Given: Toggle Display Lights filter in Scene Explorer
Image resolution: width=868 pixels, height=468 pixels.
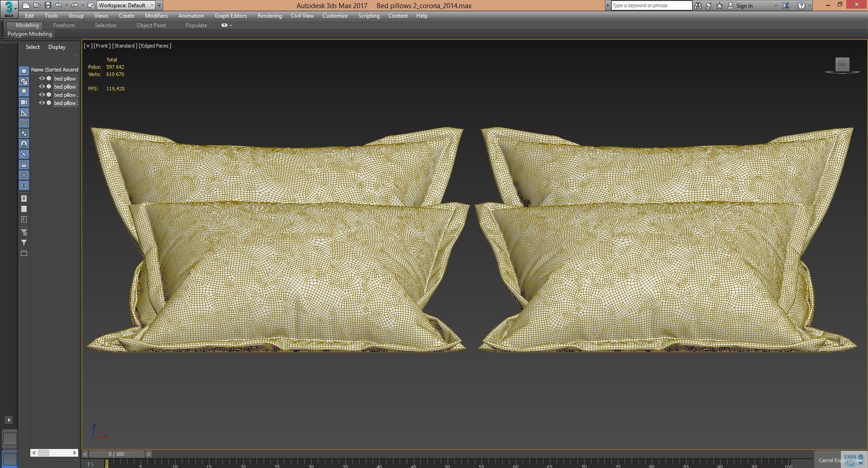Looking at the screenshot, I should (24, 92).
